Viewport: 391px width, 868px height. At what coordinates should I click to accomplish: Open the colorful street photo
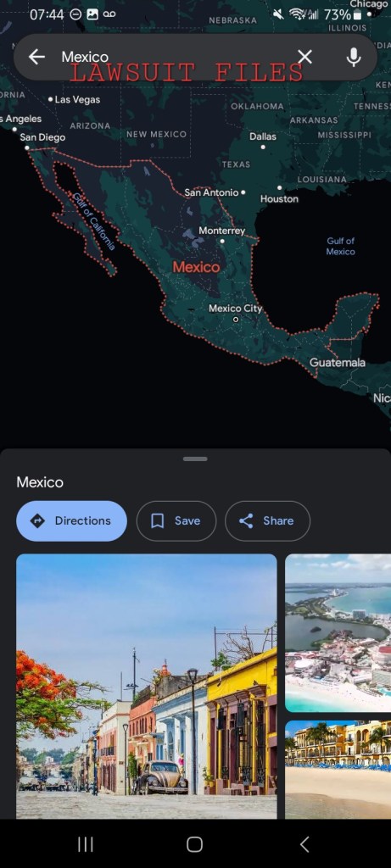(146, 686)
